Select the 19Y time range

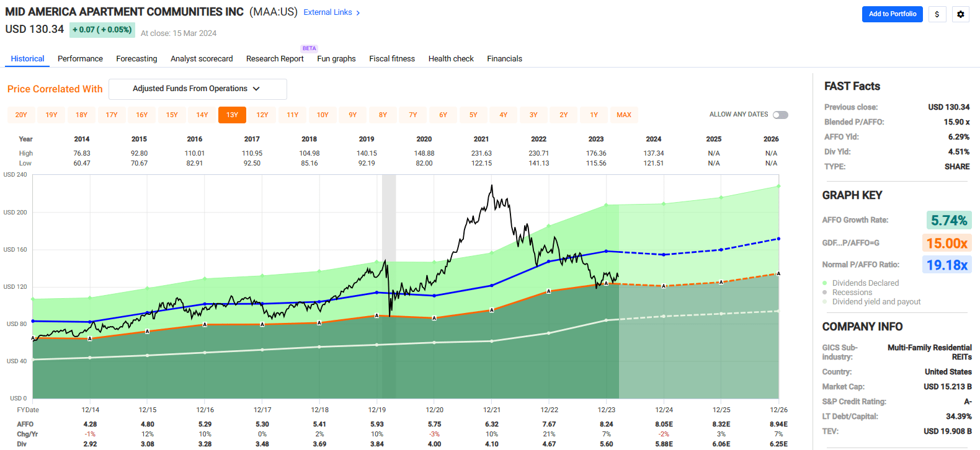pos(51,115)
